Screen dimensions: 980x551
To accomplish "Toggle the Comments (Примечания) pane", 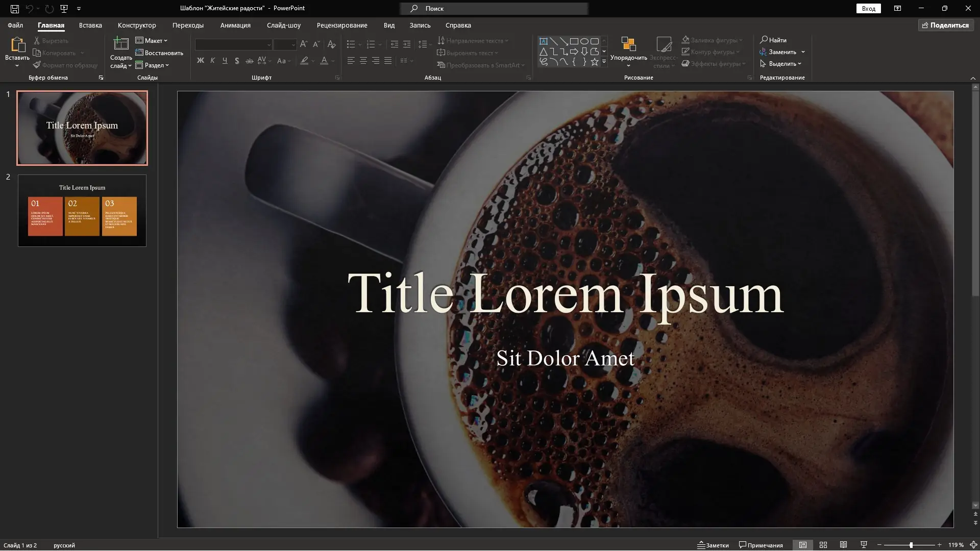I will click(x=761, y=545).
